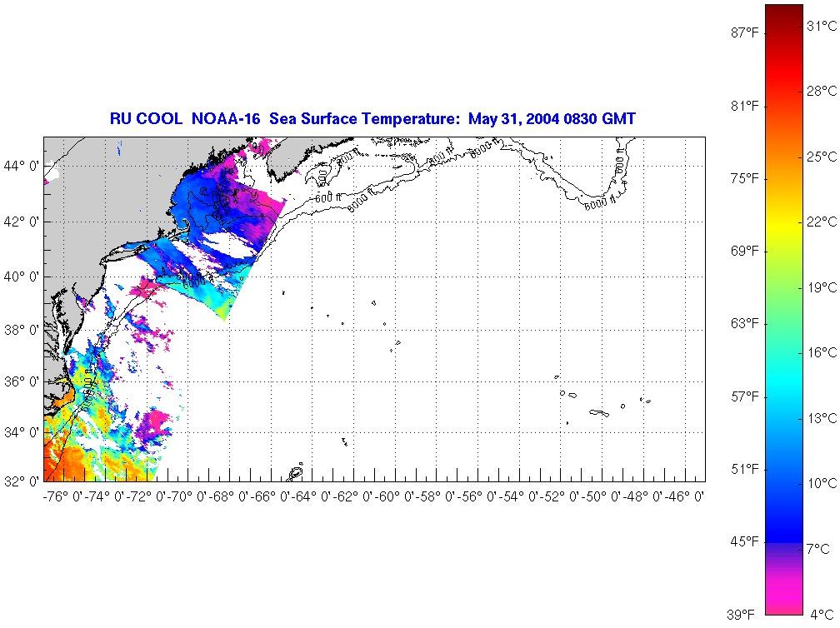The height and width of the screenshot is (628, 840).
Task: Pick the -60° 0' longitude label
Action: 393,497
